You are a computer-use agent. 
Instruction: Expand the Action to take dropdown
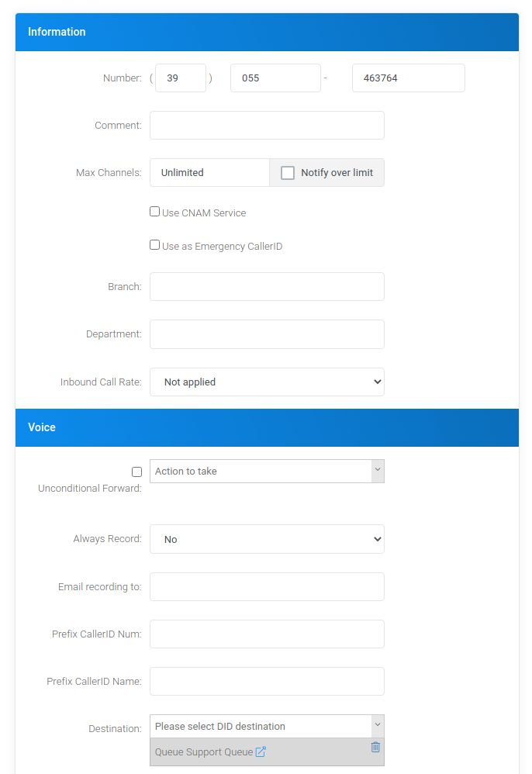267,471
